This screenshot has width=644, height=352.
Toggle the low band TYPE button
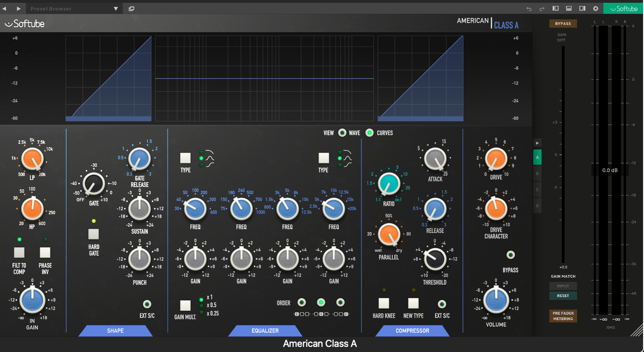point(185,158)
